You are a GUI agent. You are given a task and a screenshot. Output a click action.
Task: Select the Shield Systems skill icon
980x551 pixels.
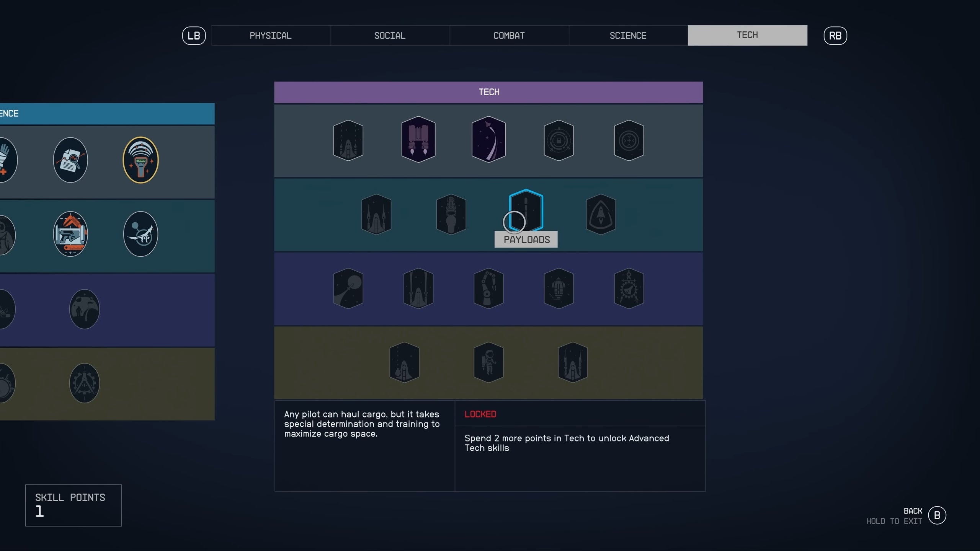coord(600,214)
